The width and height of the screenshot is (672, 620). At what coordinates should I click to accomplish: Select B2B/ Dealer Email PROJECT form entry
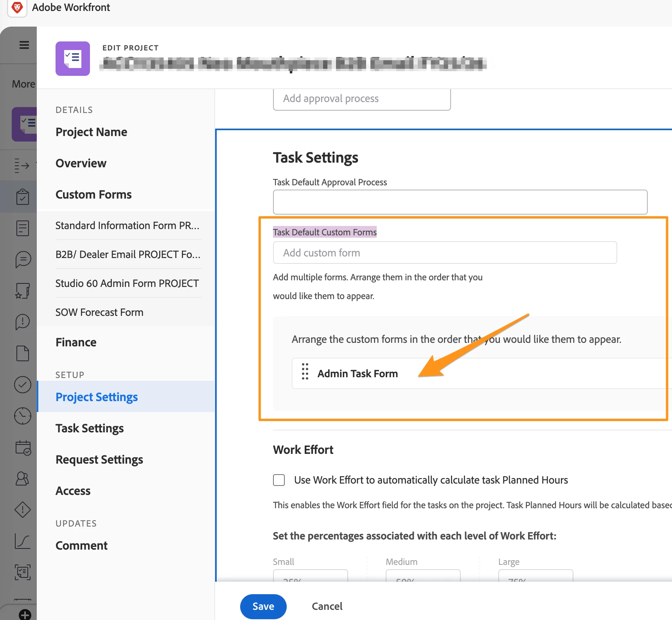point(128,254)
